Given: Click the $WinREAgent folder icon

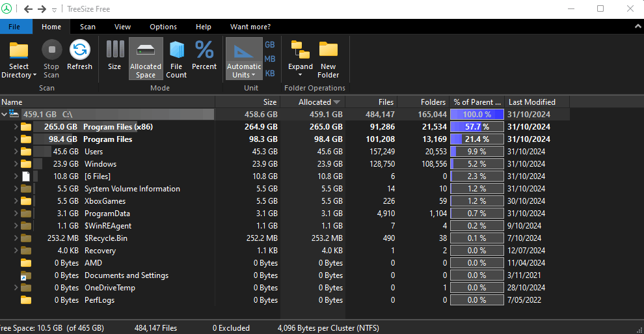Looking at the screenshot, I should (x=26, y=225).
